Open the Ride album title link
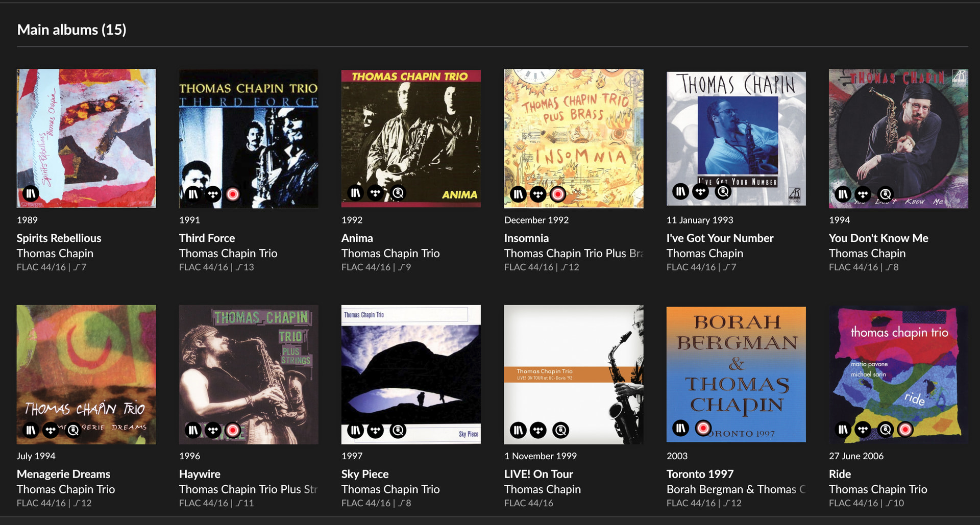Viewport: 980px width, 525px height. pos(840,474)
